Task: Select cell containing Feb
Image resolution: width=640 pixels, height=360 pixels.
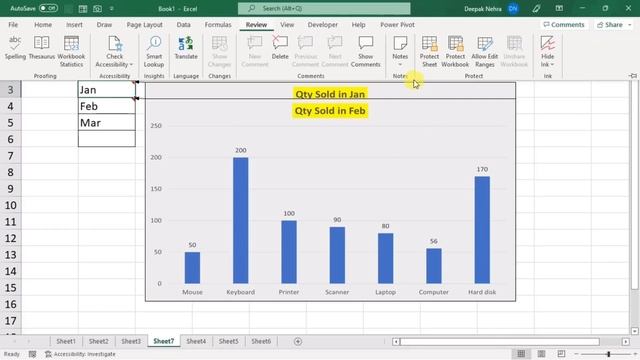Action: point(107,106)
